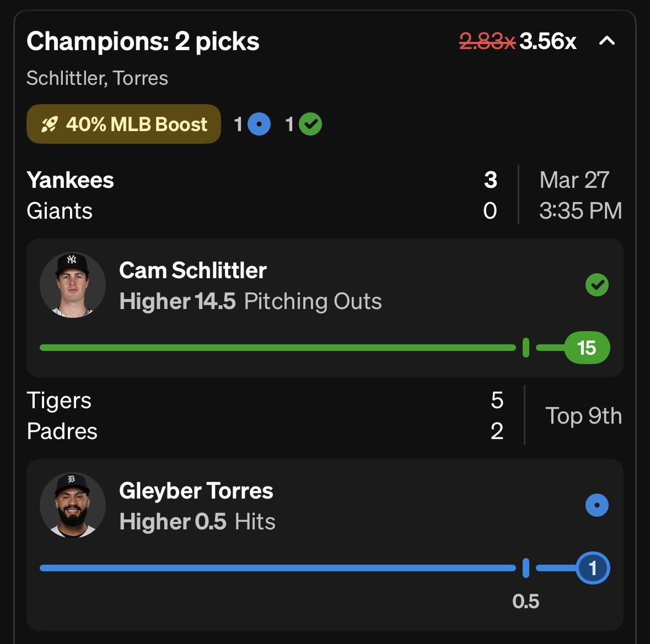Click the blue in-progress pick count icon
The height and width of the screenshot is (644, 650).
point(259,125)
